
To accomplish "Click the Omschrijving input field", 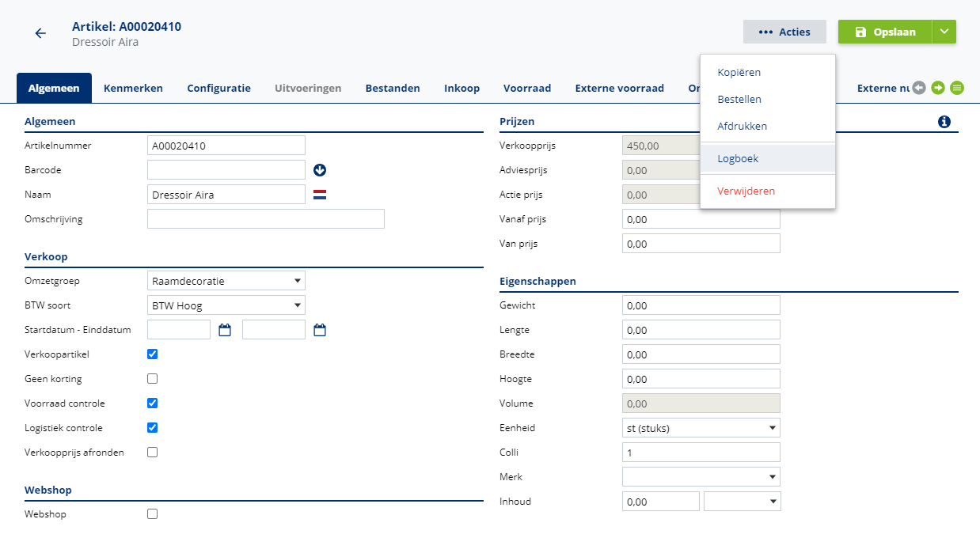I will (x=265, y=219).
